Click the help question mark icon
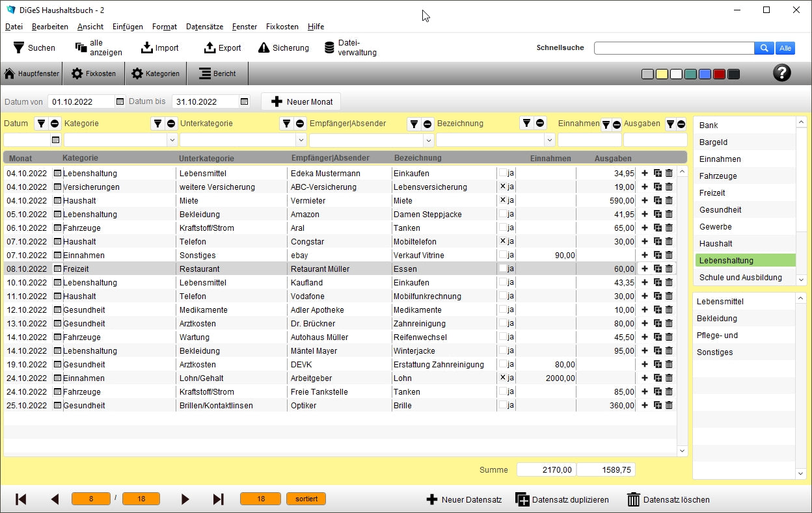Image resolution: width=812 pixels, height=513 pixels. pyautogui.click(x=781, y=73)
